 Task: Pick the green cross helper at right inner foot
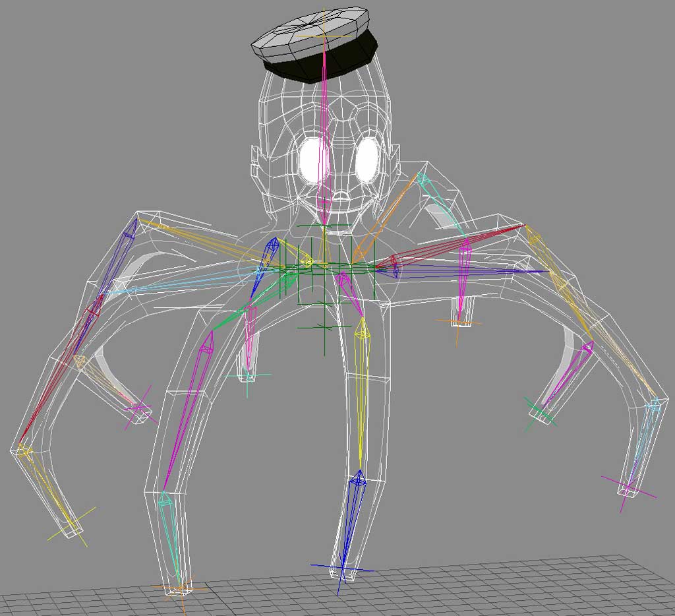pos(540,414)
